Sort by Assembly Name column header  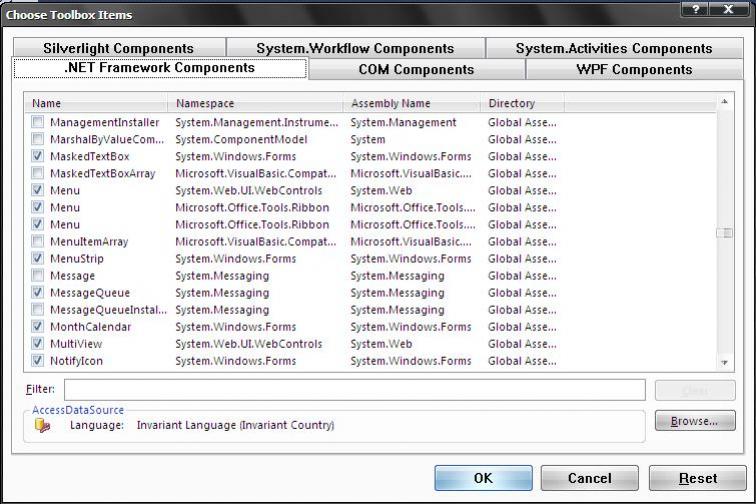412,103
